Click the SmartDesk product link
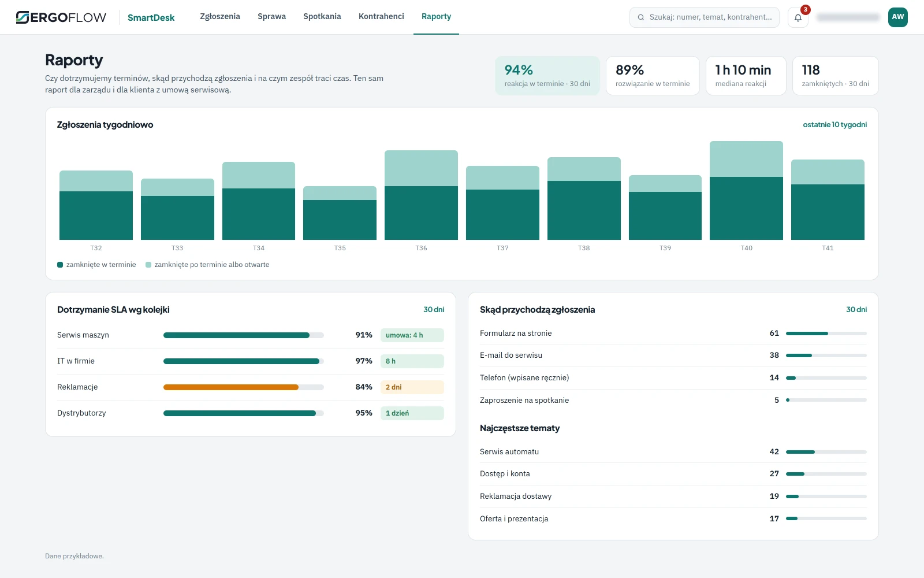924x578 pixels. [151, 17]
